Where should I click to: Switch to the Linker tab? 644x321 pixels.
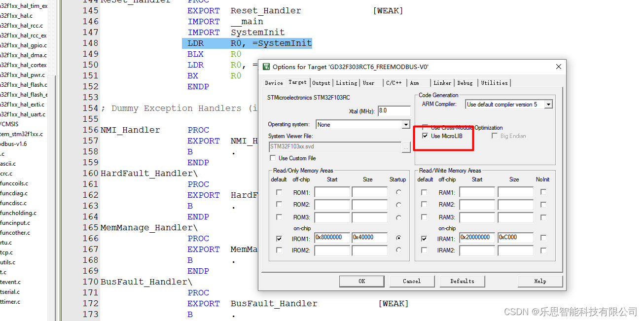pos(442,82)
